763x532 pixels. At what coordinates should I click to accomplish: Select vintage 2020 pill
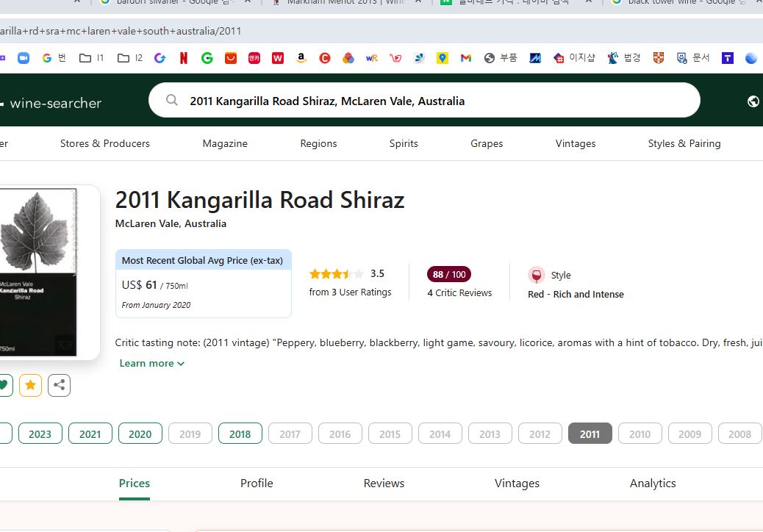point(140,434)
